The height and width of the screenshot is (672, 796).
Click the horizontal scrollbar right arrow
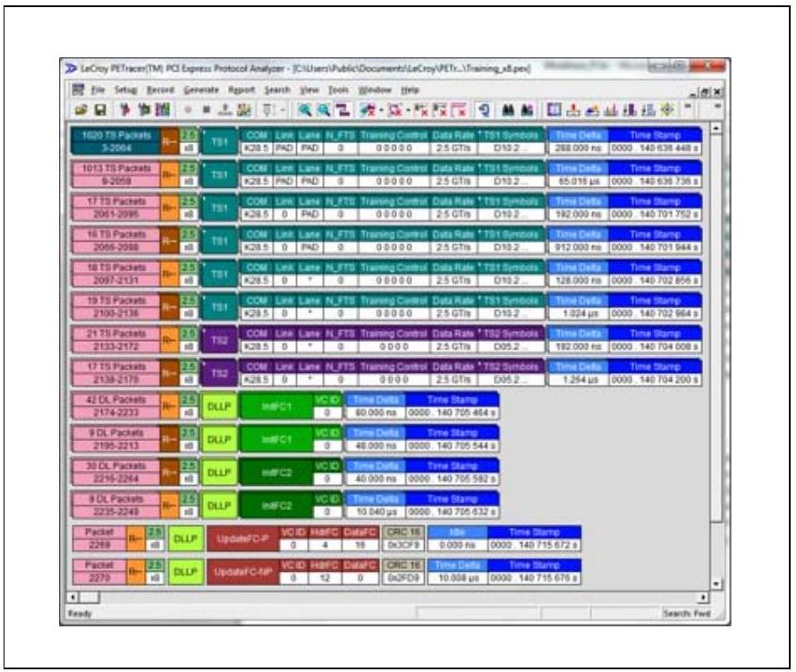coord(703,598)
